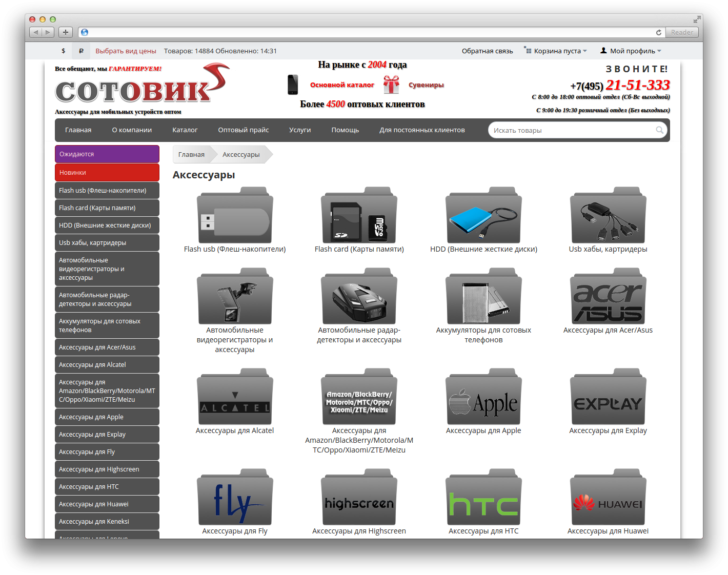This screenshot has height=575, width=728.
Task: Open the Highscreen accessories folder icon
Action: pyautogui.click(x=359, y=497)
